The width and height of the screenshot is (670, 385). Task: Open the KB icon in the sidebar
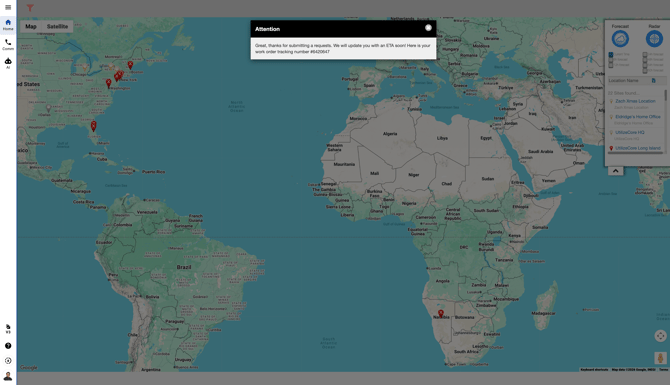pos(8,329)
